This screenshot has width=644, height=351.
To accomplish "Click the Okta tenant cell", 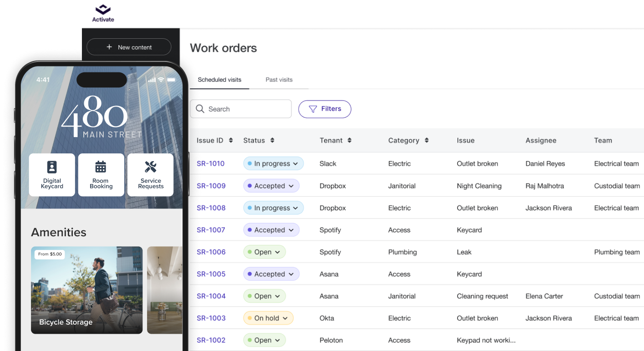I will pos(327,318).
